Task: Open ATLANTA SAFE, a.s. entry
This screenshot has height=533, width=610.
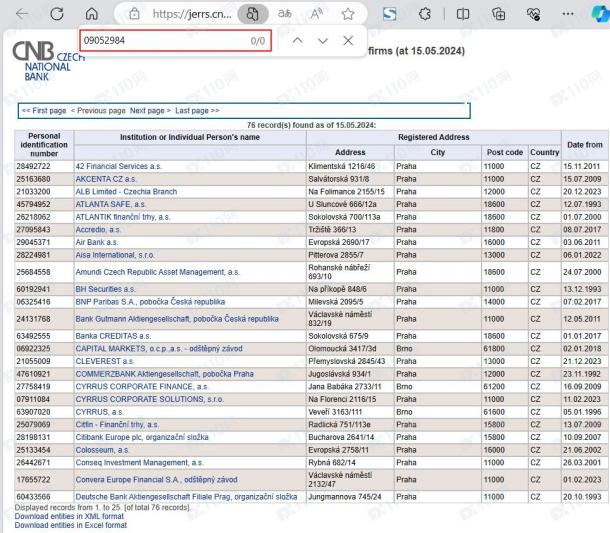Action: coord(110,204)
